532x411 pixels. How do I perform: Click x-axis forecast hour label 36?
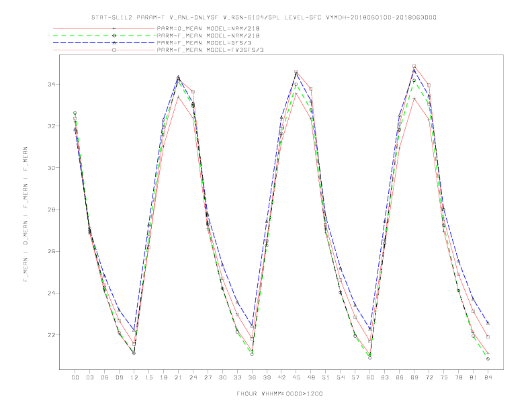point(252,377)
